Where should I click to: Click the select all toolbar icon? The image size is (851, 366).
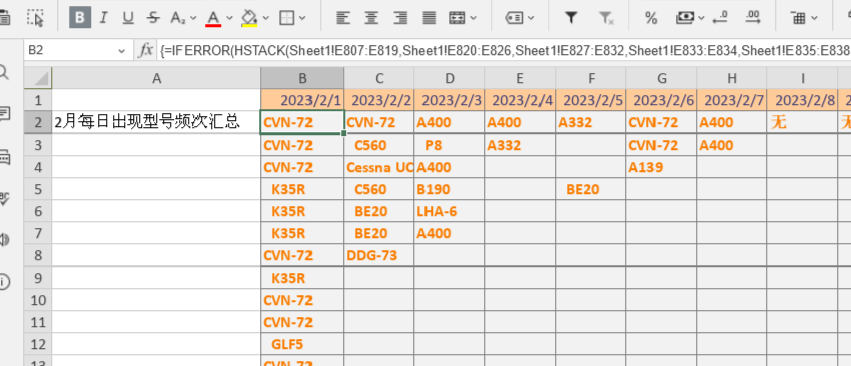(x=35, y=18)
